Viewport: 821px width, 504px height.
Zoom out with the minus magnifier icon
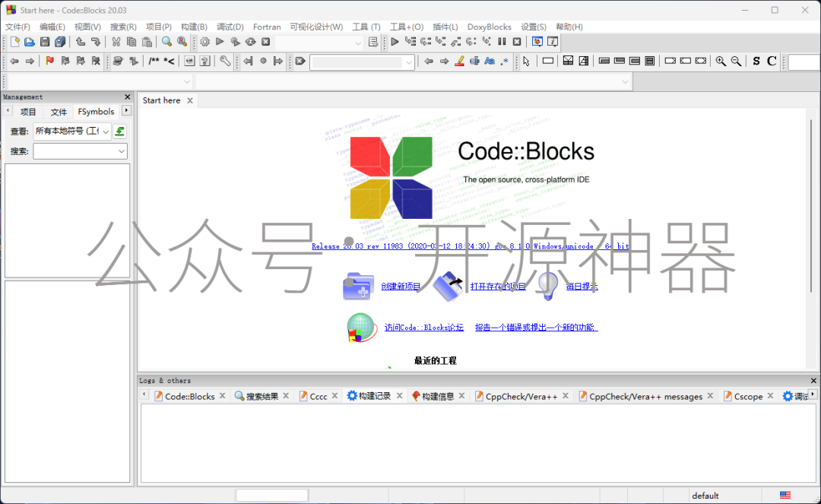point(736,62)
